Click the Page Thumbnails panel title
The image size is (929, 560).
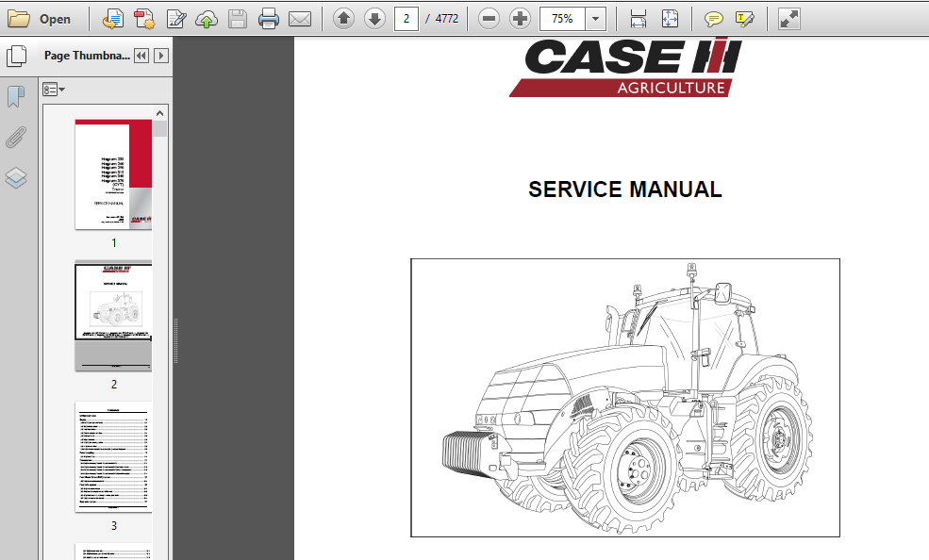[87, 56]
